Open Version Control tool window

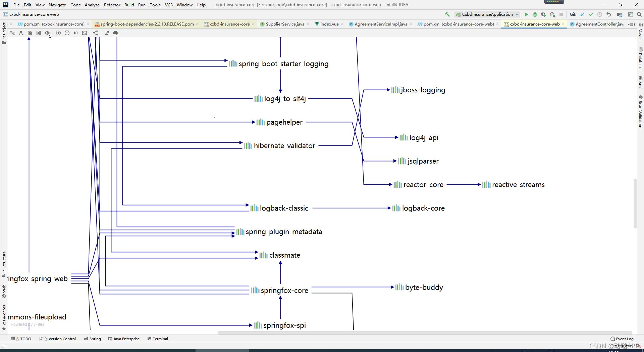coord(58,339)
